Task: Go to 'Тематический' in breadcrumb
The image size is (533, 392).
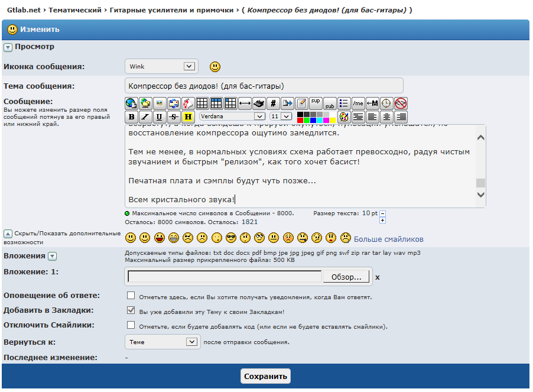Action: coord(76,10)
